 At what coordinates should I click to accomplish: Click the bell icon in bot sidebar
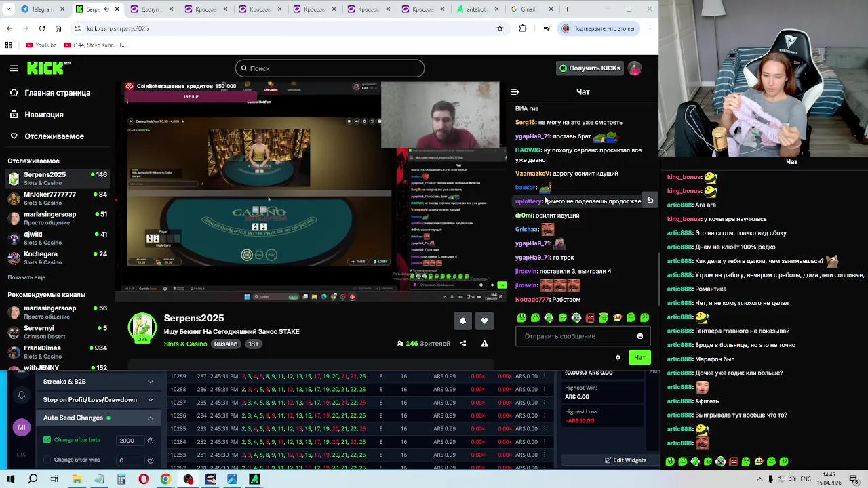tap(21, 394)
